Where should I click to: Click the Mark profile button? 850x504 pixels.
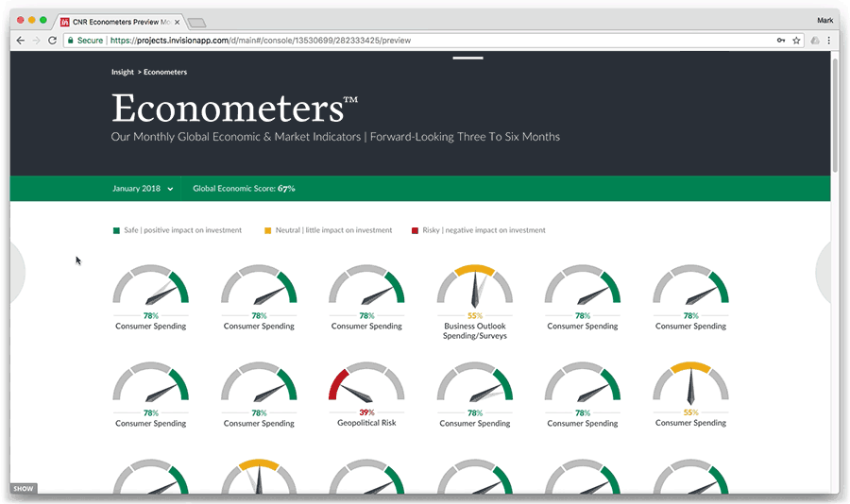pyautogui.click(x=824, y=21)
